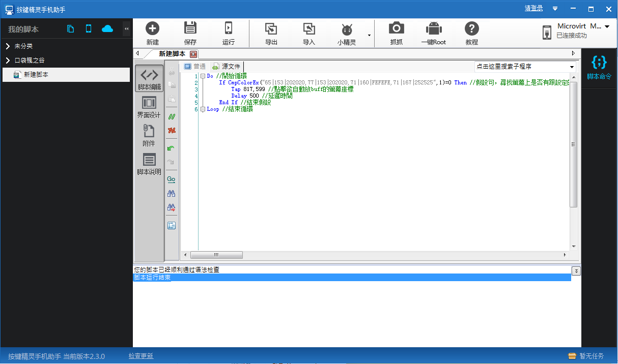Run the script with the 运行 icon
Viewport: 618px width, 364px height.
coord(229,29)
